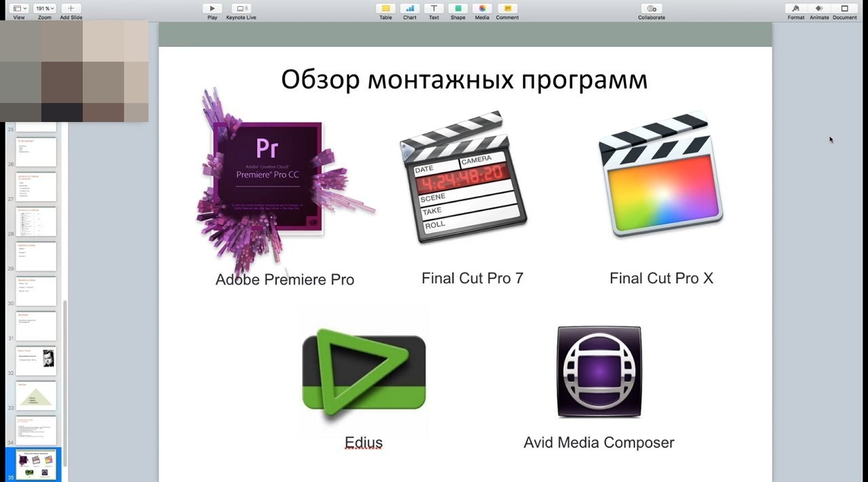
Task: Insert a Shape from toolbar
Action: point(458,8)
